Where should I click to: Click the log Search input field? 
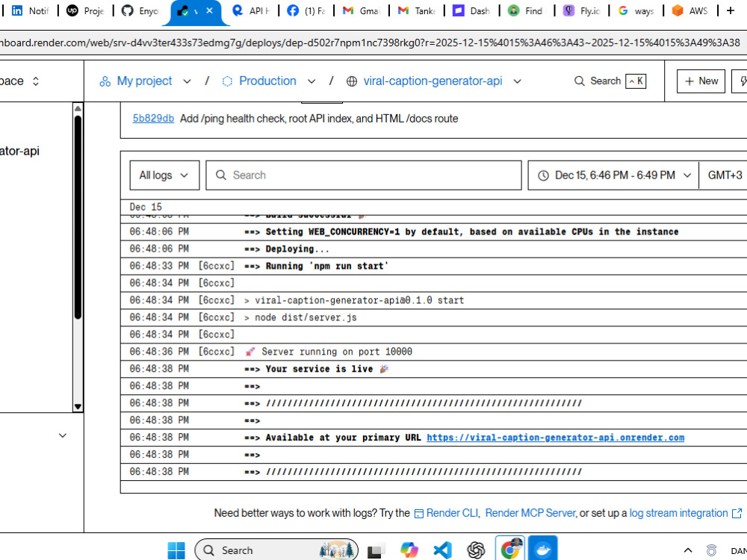click(364, 175)
